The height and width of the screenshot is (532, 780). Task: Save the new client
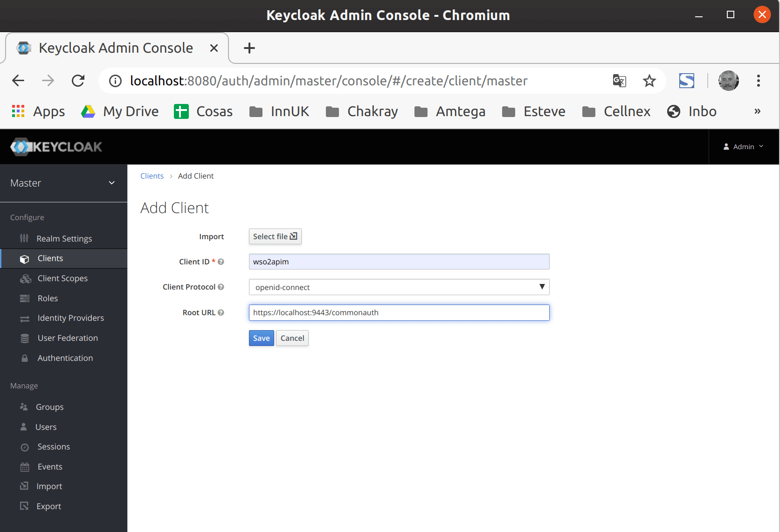pyautogui.click(x=261, y=338)
